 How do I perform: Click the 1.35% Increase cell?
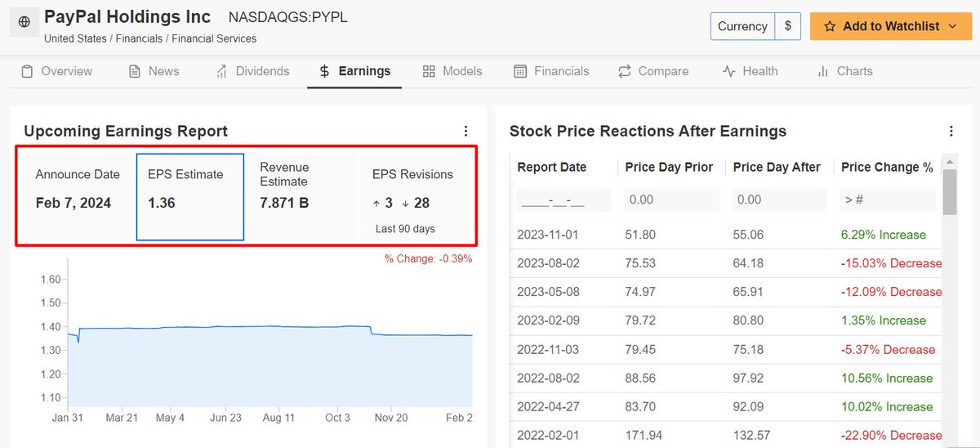pyautogui.click(x=884, y=320)
